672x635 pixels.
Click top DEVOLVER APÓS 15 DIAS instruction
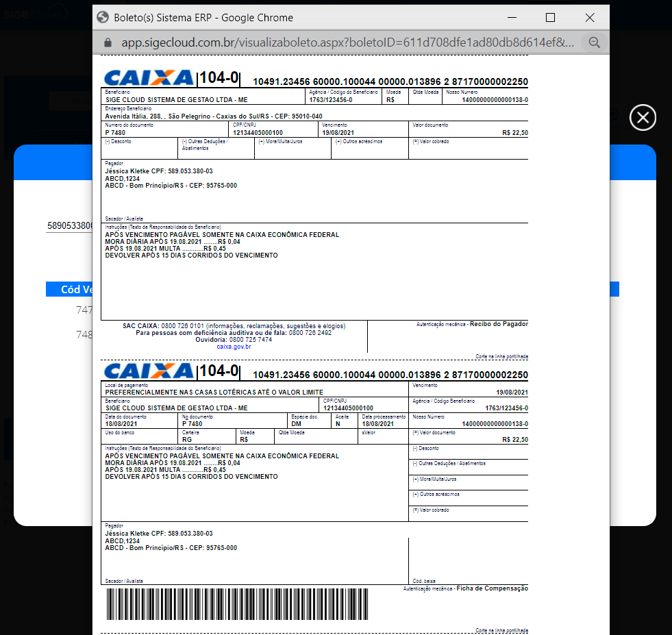click(x=192, y=256)
